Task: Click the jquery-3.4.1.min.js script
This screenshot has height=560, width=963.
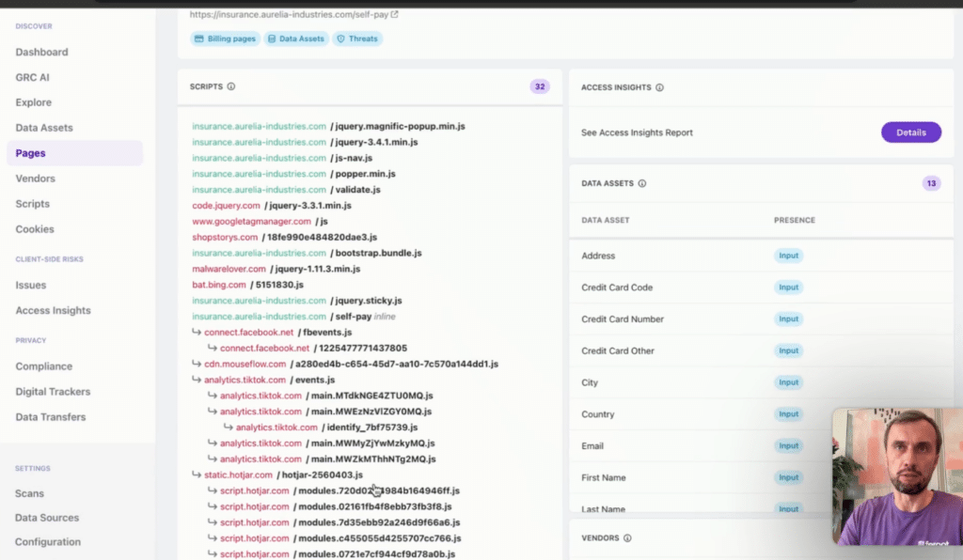Action: [x=305, y=142]
